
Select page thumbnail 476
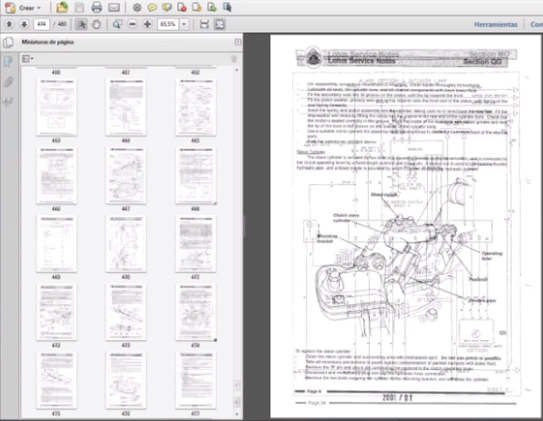pos(126,380)
